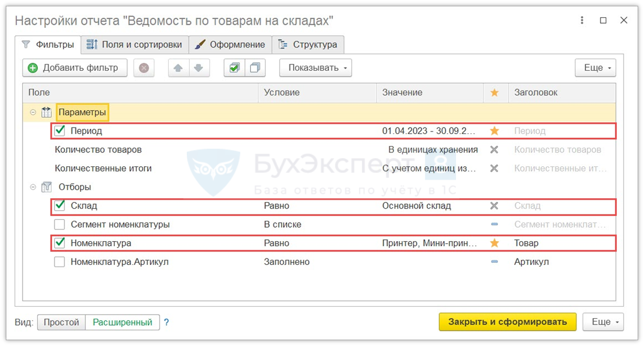This screenshot has width=644, height=346.
Task: Open the bottom Еще dropdown menu
Action: (603, 322)
